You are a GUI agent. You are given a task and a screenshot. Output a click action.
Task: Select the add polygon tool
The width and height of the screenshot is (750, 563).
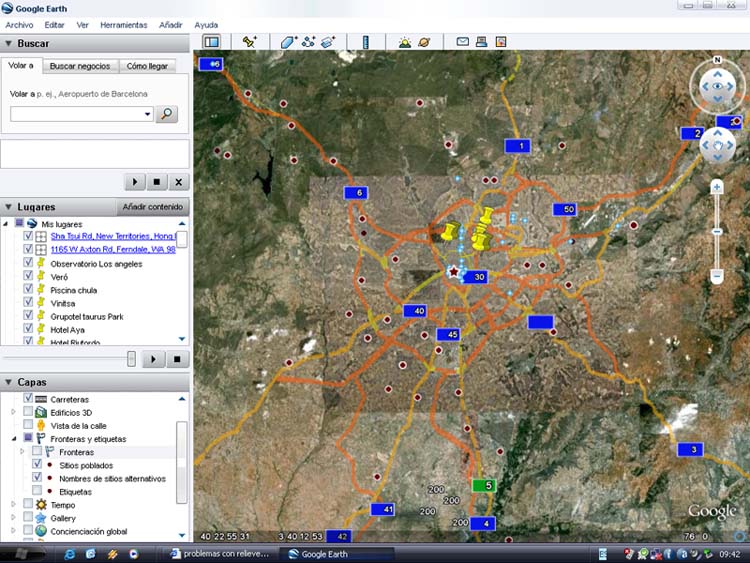tap(288, 42)
